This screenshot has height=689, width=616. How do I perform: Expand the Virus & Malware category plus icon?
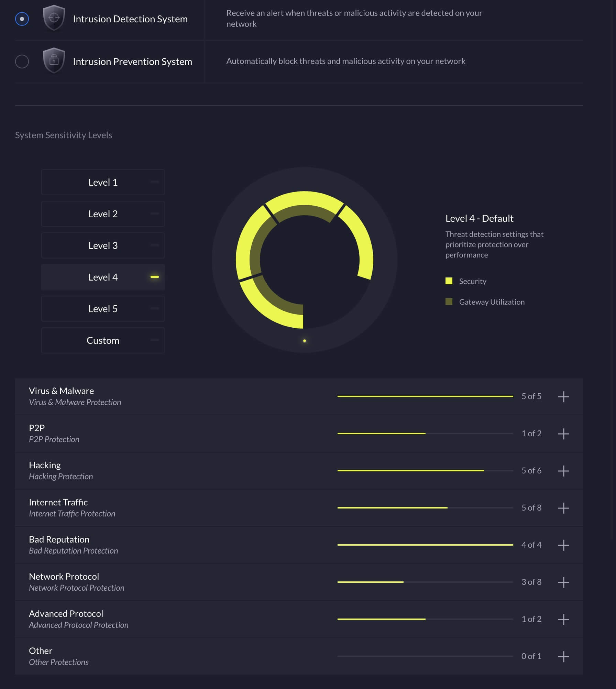click(x=563, y=396)
